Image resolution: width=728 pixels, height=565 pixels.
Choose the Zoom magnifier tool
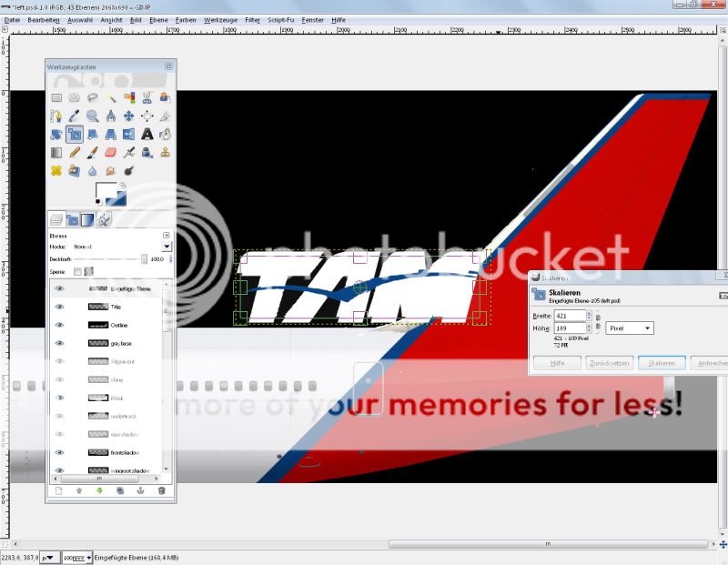pyautogui.click(x=92, y=116)
